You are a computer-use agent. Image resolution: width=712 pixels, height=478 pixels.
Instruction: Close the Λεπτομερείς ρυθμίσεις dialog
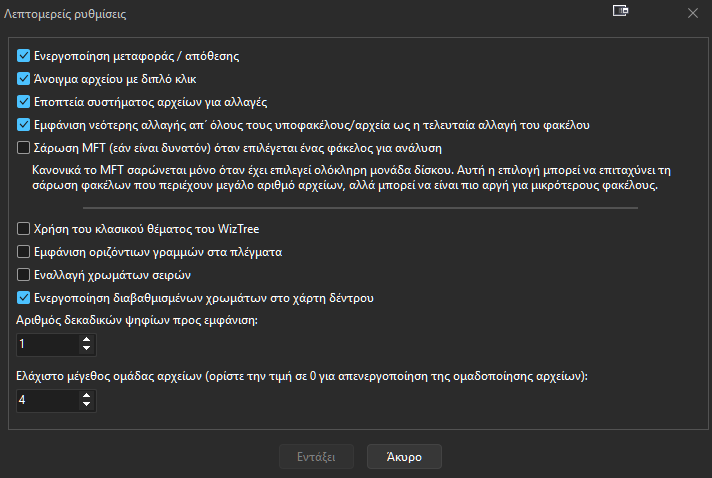pos(693,13)
